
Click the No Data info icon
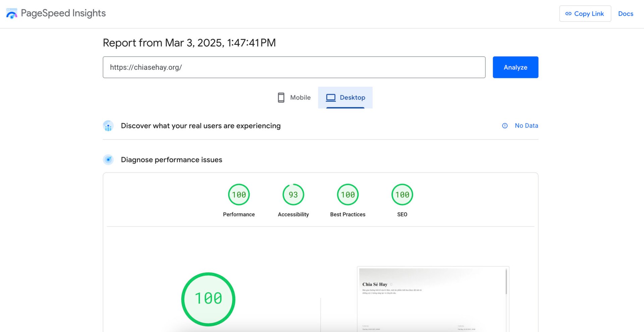coord(504,126)
